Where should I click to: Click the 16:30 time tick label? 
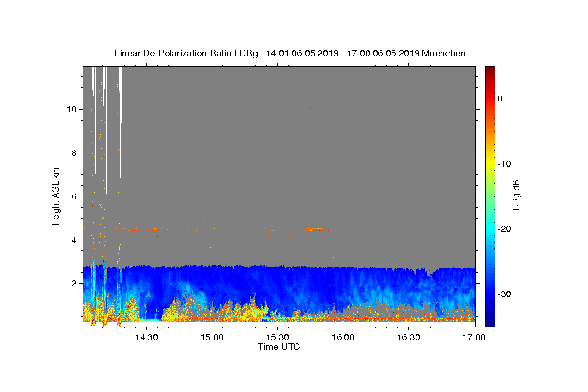[409, 337]
